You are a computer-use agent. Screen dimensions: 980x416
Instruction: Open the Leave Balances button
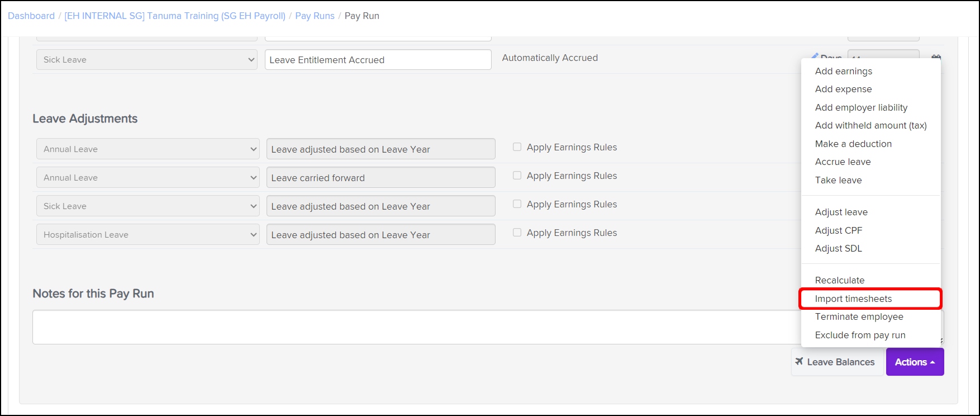coord(837,362)
